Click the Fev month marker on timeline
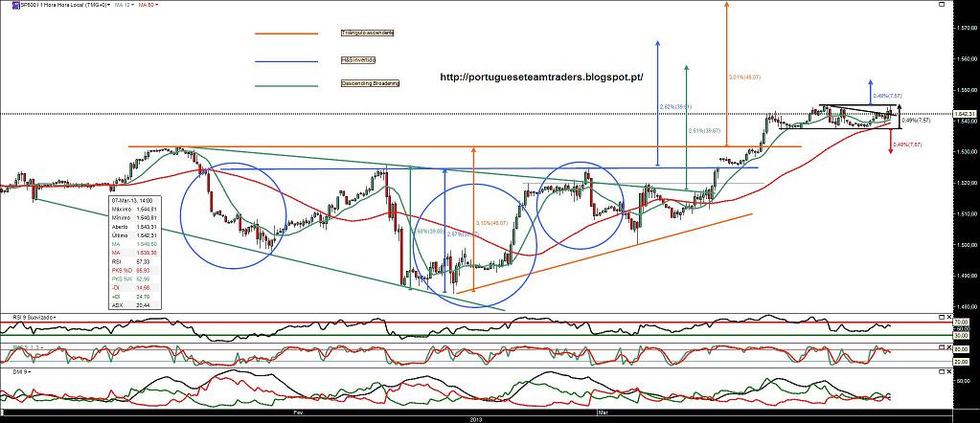The image size is (980, 423). click(x=298, y=413)
